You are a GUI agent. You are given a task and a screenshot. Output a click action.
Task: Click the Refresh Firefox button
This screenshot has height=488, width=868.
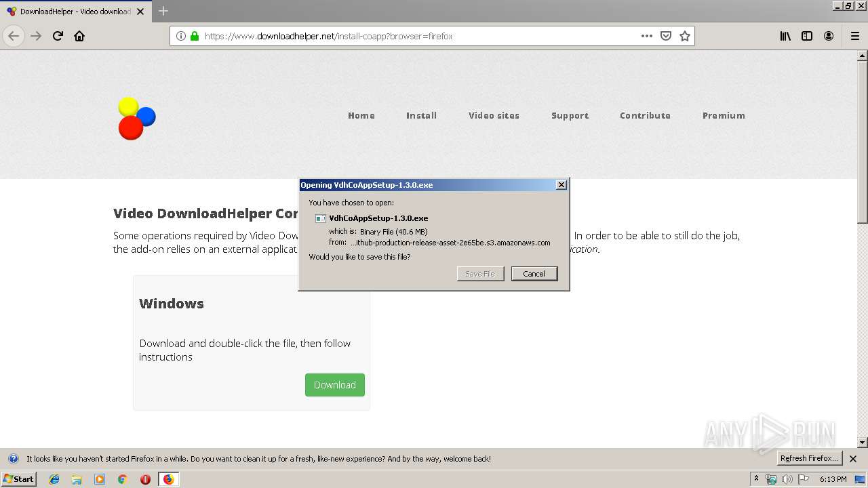809,459
